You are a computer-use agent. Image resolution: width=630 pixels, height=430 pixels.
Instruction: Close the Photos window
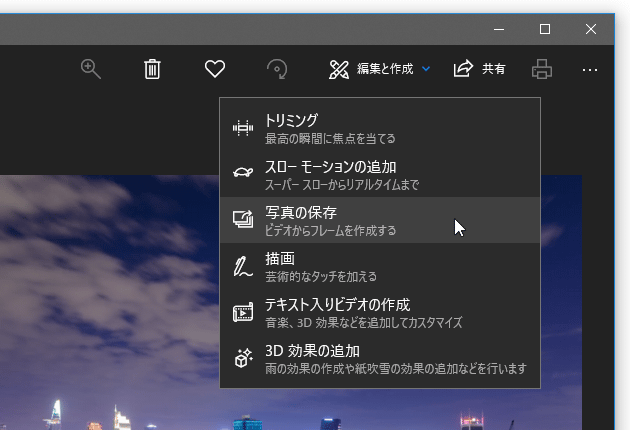(591, 29)
